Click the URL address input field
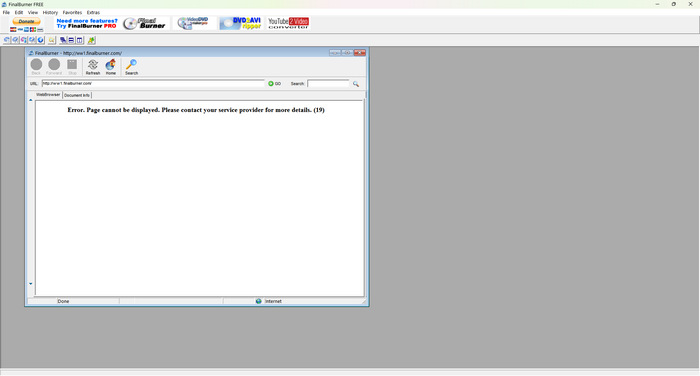Image resolution: width=700 pixels, height=376 pixels. tap(153, 84)
